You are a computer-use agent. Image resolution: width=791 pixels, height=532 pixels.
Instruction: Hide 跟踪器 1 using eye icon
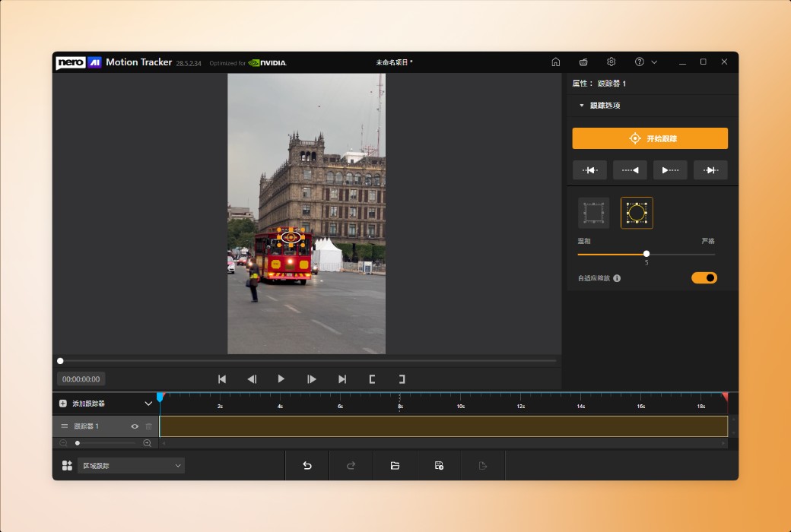(135, 426)
